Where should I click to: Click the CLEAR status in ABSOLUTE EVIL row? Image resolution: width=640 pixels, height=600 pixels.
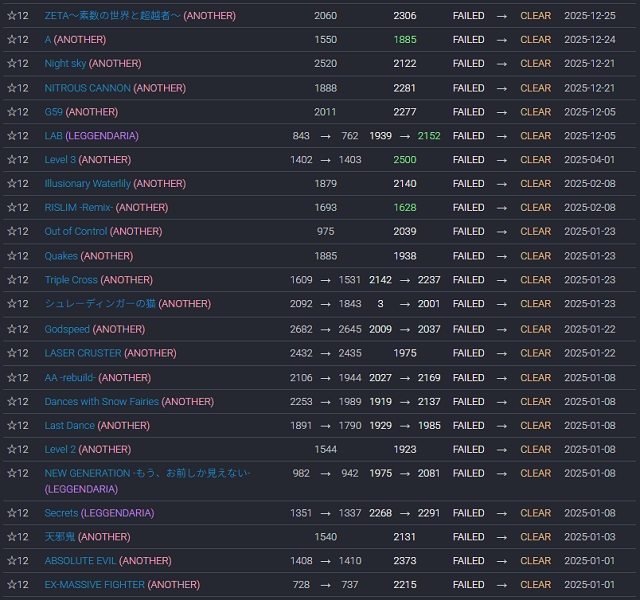(x=535, y=561)
